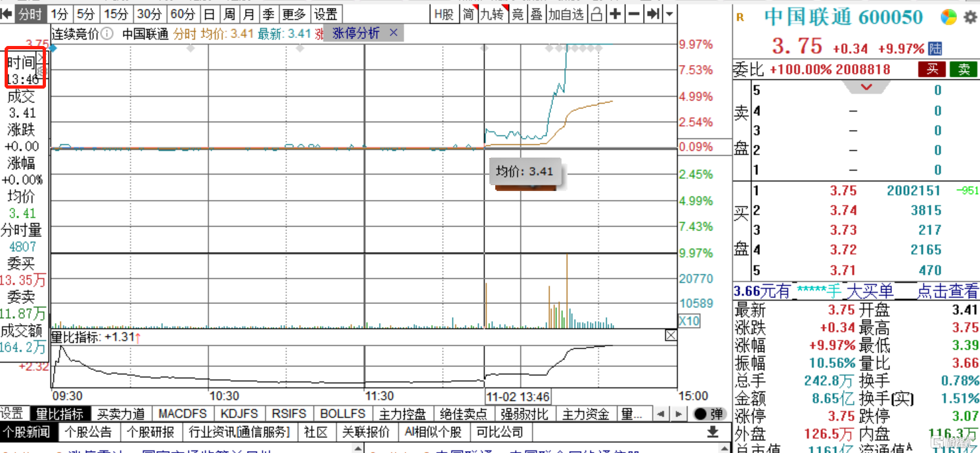
Task: Switch to the 月 monthly chart
Action: click(248, 14)
